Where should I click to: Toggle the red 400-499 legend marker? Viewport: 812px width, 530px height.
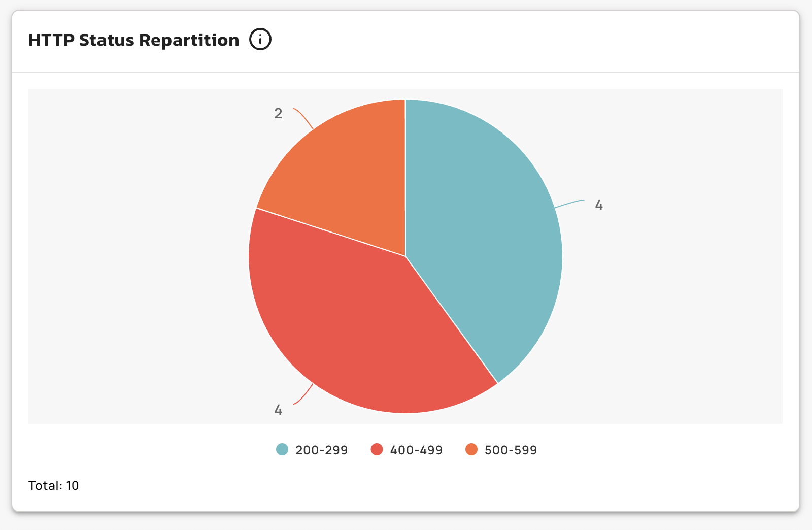point(377,449)
